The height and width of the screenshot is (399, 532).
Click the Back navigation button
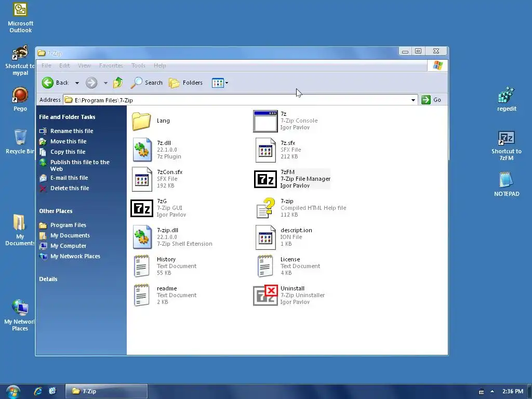pos(55,83)
